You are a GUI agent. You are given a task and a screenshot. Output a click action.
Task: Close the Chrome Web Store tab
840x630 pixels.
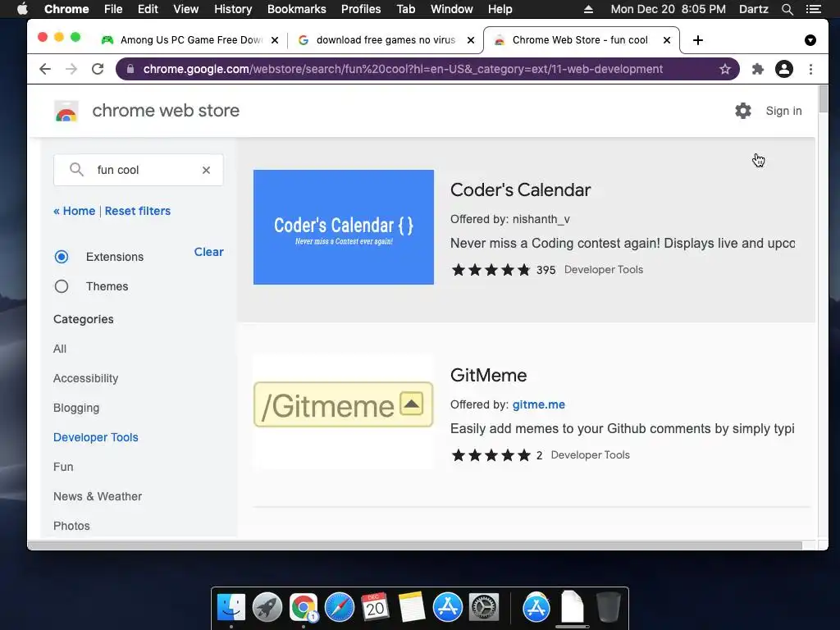click(666, 40)
